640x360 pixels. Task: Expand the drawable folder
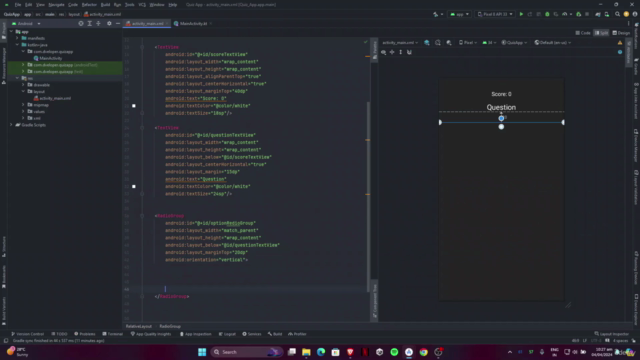[x=23, y=85]
